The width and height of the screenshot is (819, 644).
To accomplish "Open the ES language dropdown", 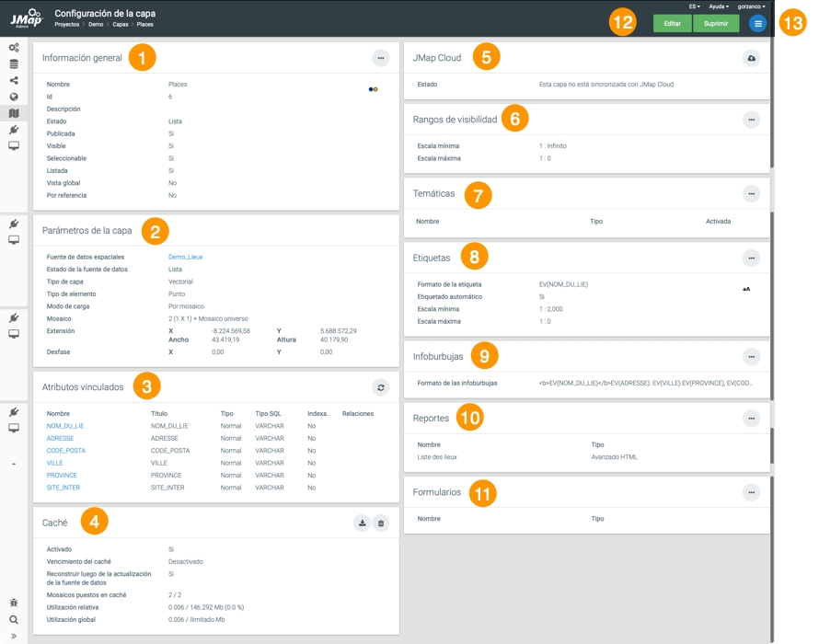I will click(x=694, y=6).
